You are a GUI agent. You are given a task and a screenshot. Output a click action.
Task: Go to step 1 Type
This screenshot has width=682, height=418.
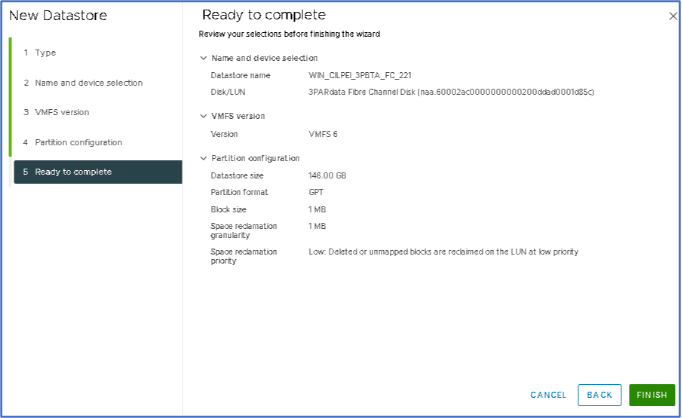click(45, 52)
